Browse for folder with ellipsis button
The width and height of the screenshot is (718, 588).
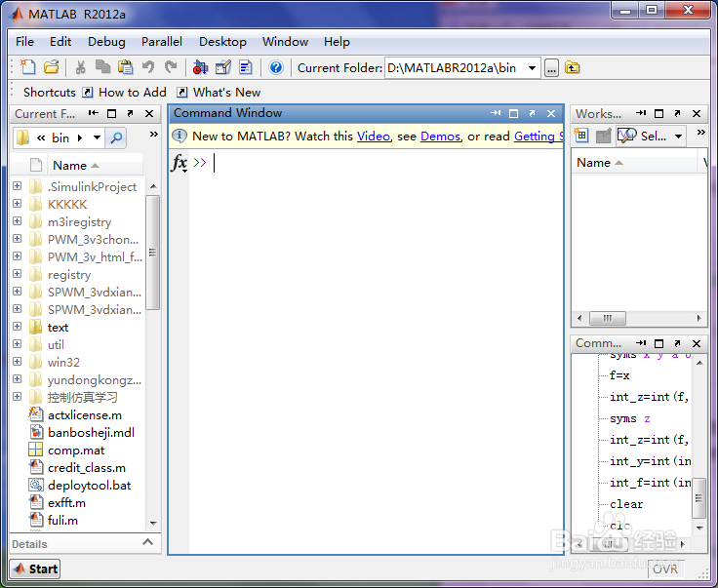point(551,68)
